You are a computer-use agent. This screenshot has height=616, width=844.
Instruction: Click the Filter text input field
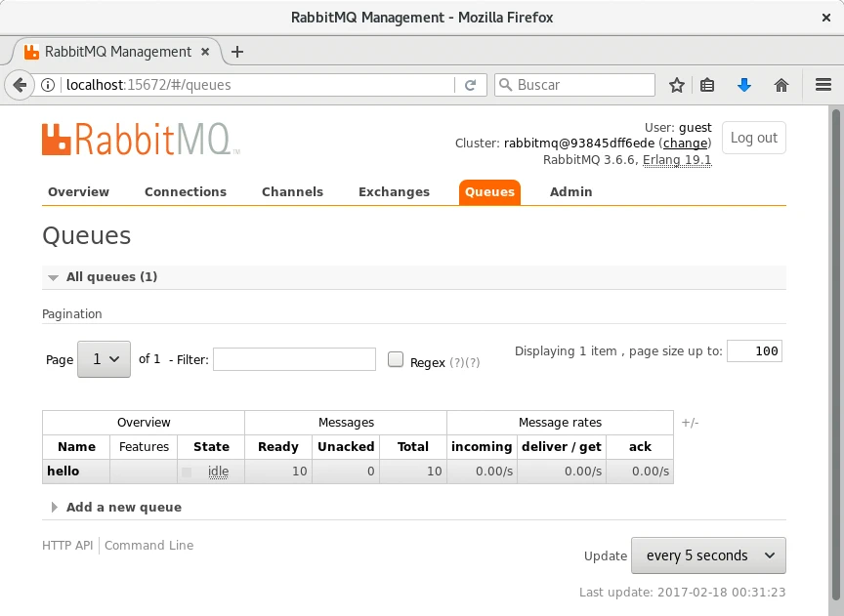[294, 359]
